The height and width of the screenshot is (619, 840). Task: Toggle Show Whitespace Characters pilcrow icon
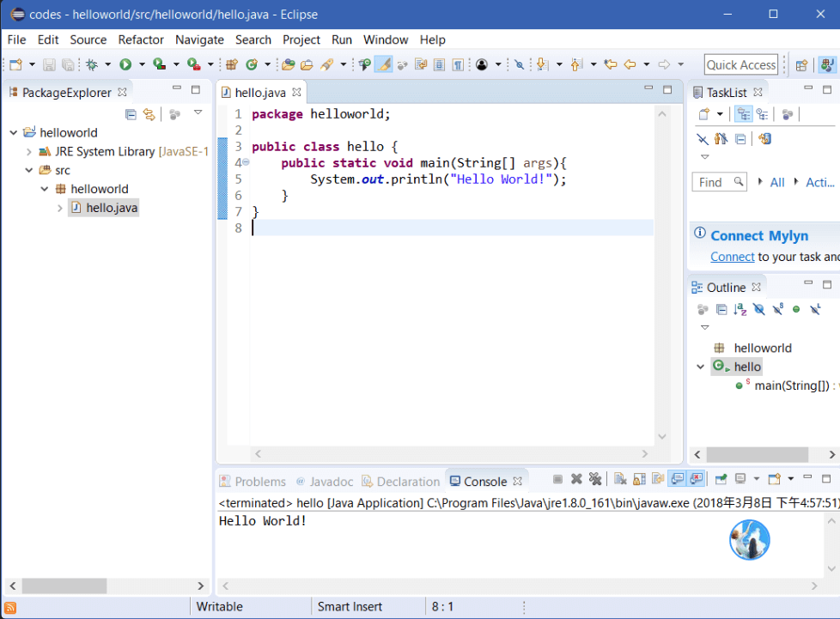click(x=458, y=64)
